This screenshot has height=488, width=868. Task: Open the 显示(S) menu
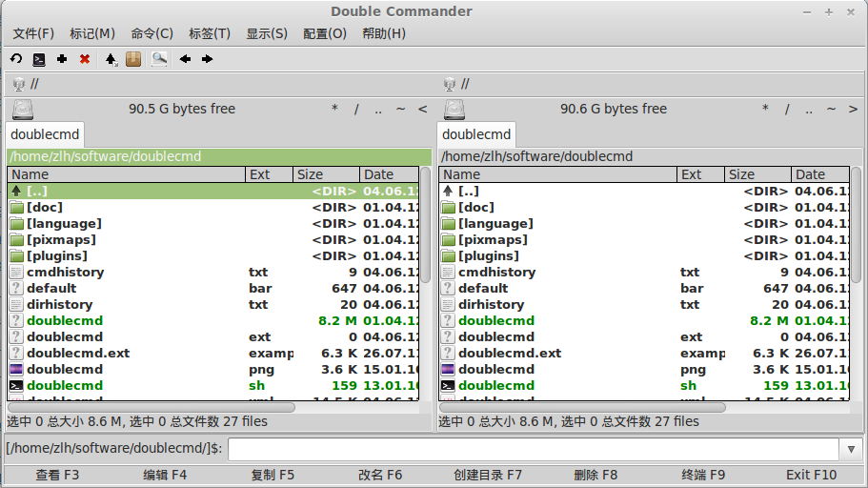(x=267, y=33)
